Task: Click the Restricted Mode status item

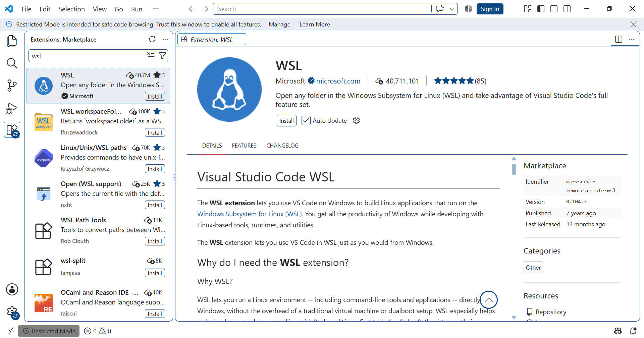Action: [49, 331]
